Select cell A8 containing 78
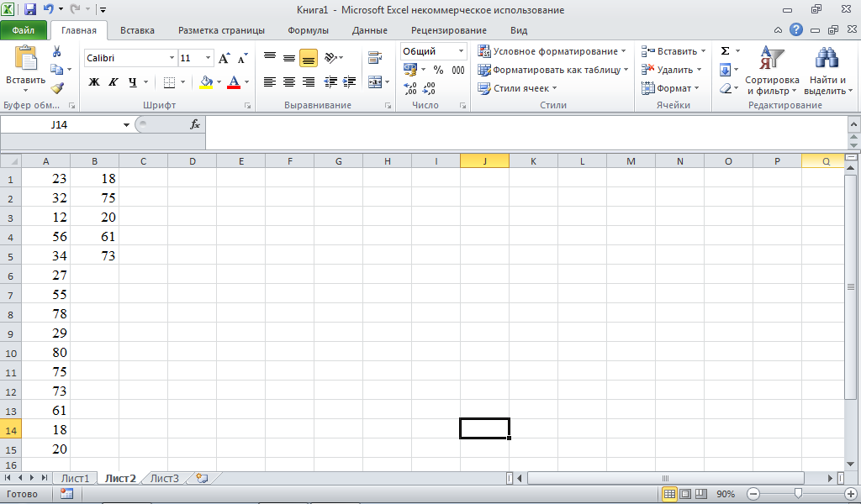Image resolution: width=861 pixels, height=504 pixels. click(45, 314)
